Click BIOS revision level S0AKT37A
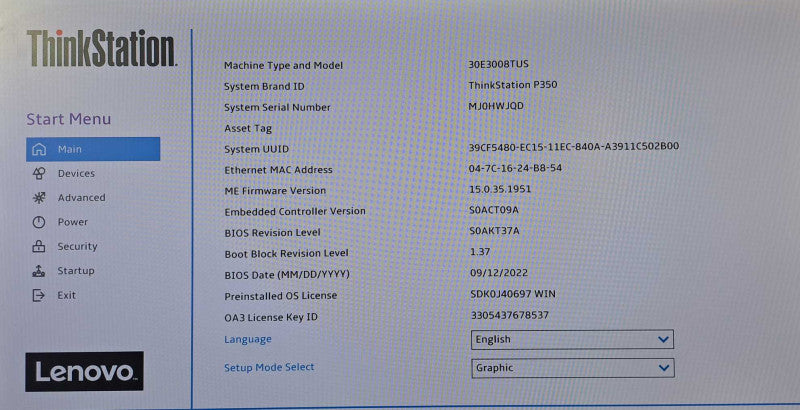The width and height of the screenshot is (800, 410). pos(494,231)
